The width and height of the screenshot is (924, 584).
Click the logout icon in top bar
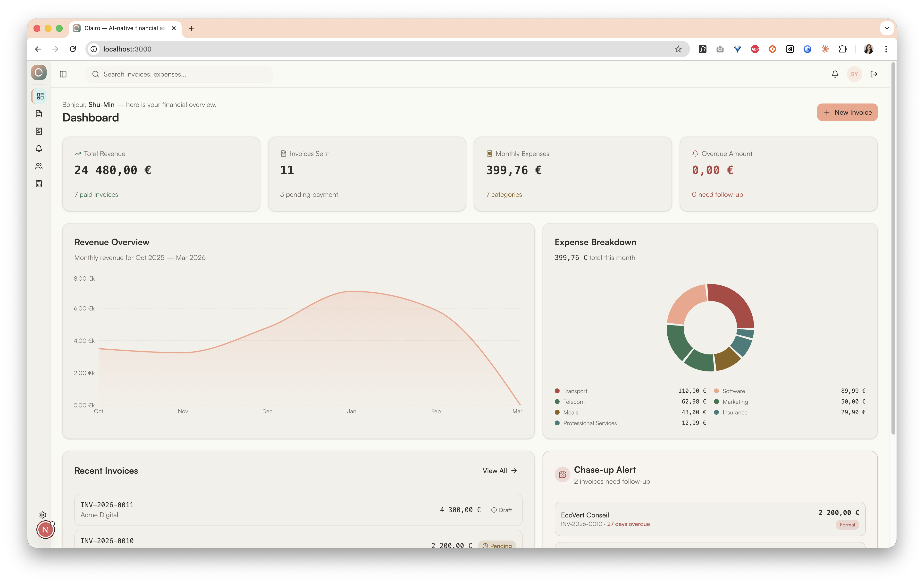[x=874, y=74]
